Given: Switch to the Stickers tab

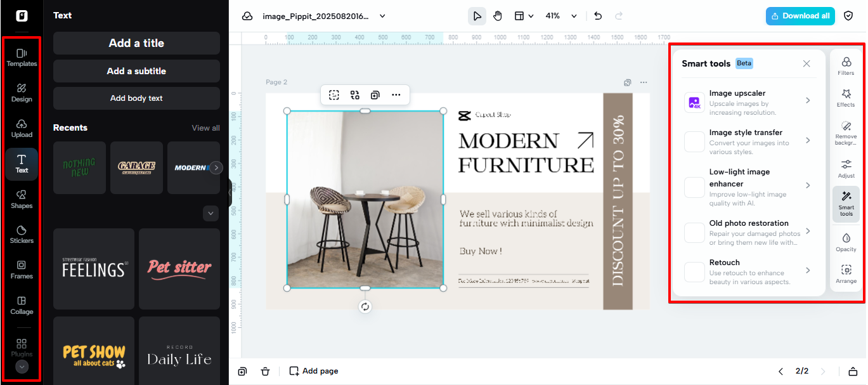Looking at the screenshot, I should (x=22, y=233).
